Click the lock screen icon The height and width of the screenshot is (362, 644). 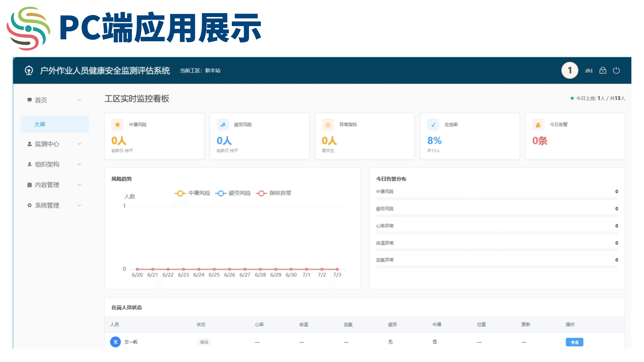[603, 70]
